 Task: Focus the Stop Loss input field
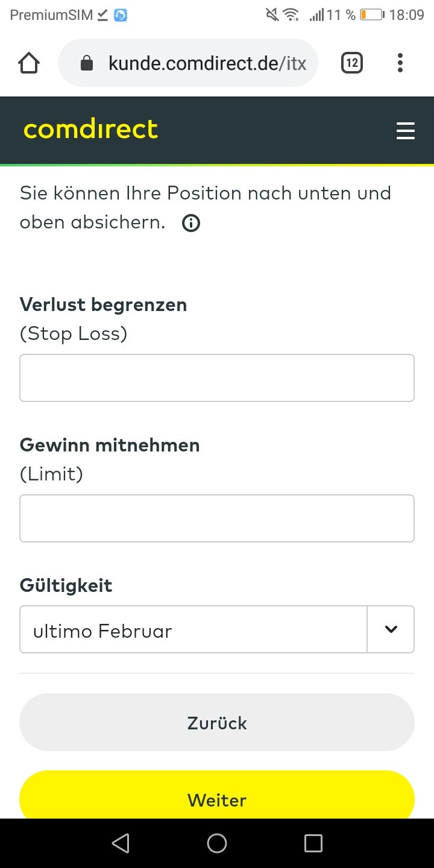(217, 378)
